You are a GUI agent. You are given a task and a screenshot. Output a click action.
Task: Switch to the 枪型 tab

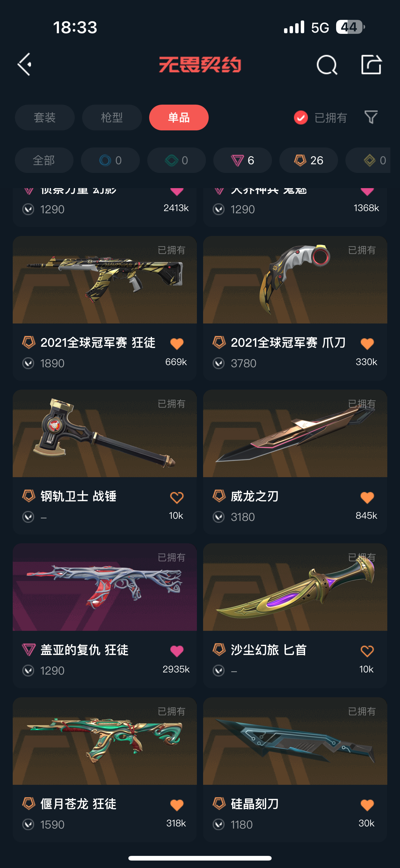coord(112,118)
